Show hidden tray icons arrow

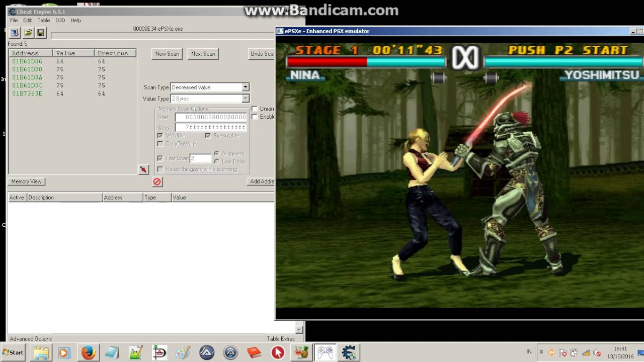pos(541,352)
